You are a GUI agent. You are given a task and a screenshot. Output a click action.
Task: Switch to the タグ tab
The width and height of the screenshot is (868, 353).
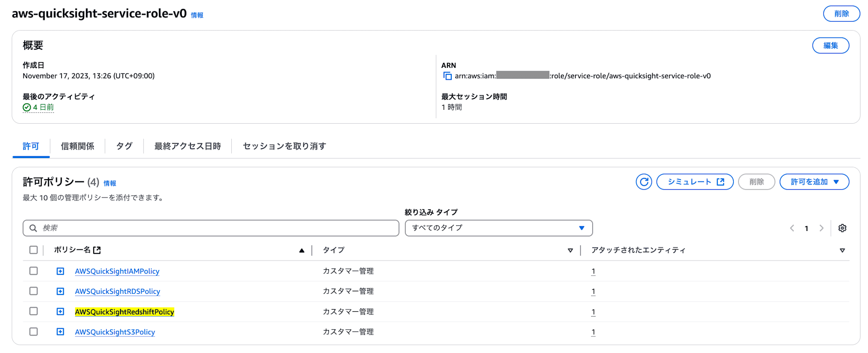coord(124,146)
